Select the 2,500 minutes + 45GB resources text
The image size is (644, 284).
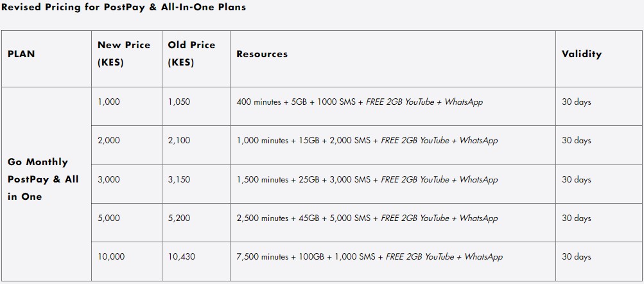point(367,218)
